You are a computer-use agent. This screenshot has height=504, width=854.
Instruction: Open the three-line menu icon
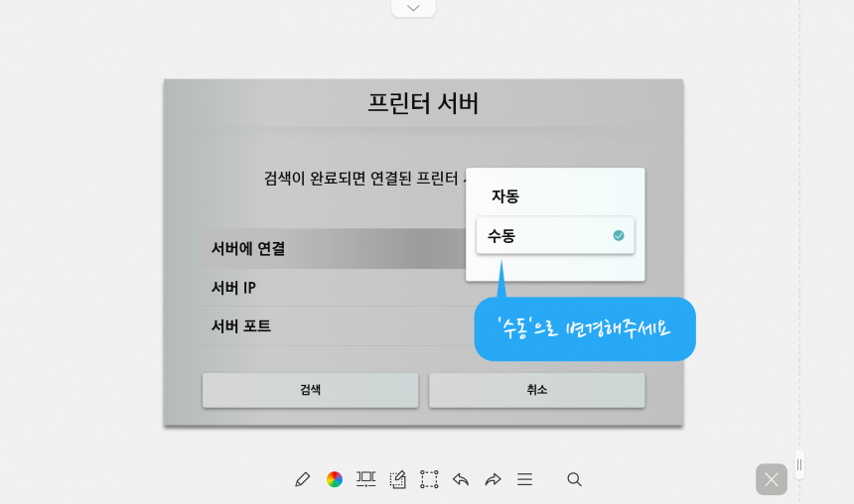pyautogui.click(x=525, y=479)
